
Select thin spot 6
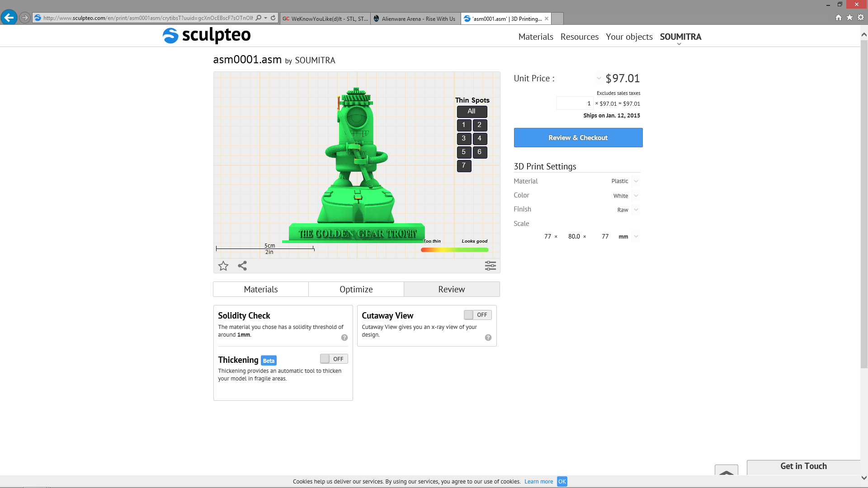(x=480, y=152)
